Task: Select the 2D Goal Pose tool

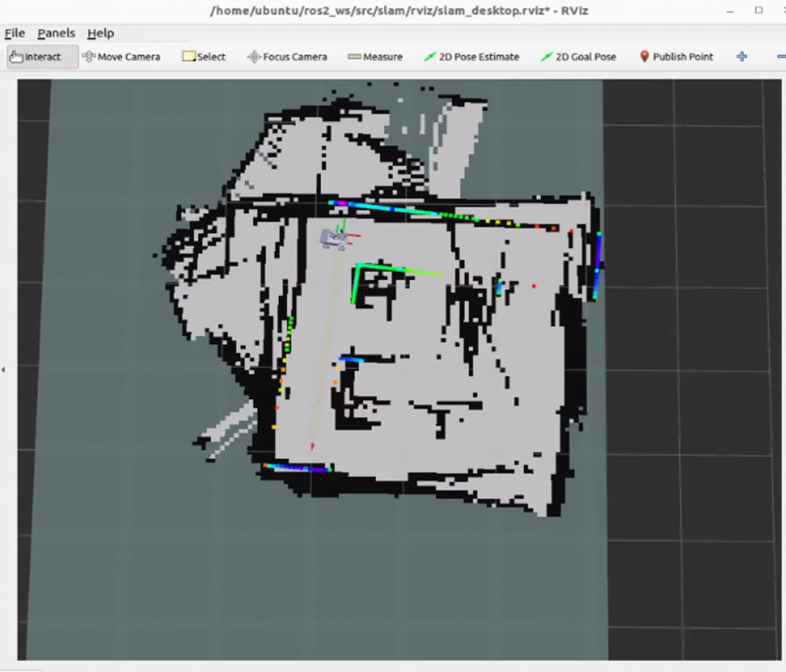Action: pos(578,57)
